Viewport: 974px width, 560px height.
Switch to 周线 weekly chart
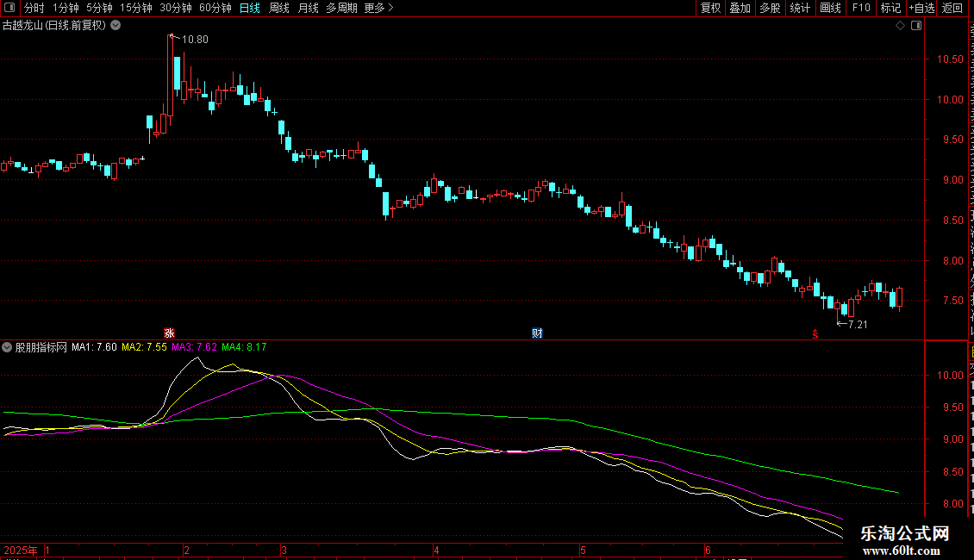point(279,8)
